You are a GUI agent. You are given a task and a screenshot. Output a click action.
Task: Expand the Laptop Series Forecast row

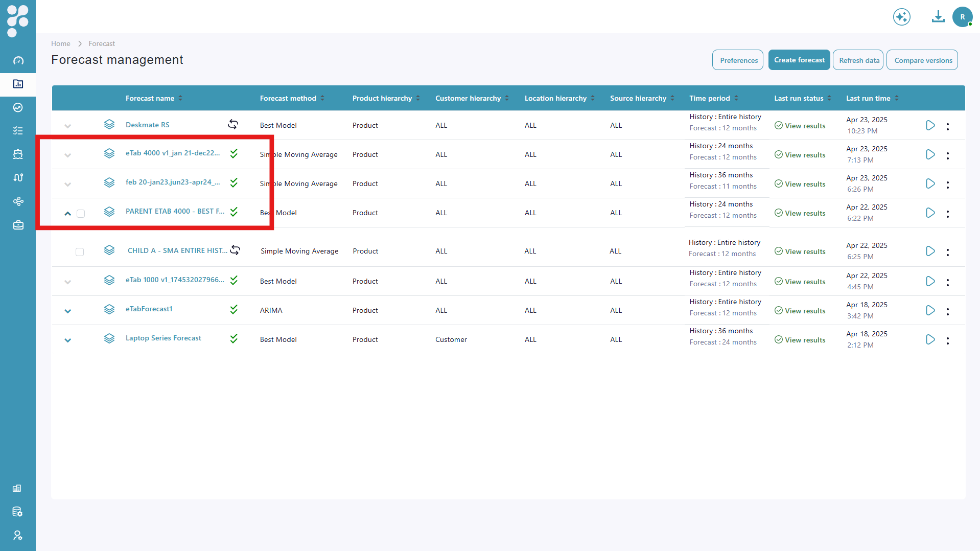(x=67, y=340)
